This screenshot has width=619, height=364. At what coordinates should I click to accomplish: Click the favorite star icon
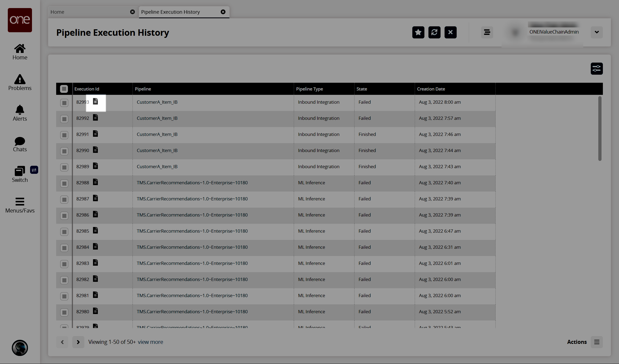[418, 33]
